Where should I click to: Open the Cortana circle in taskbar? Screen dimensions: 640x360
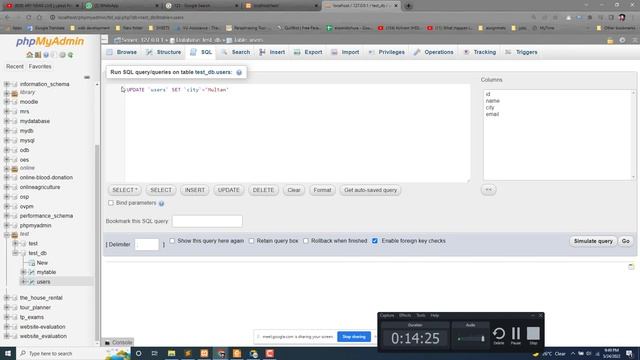click(x=138, y=353)
